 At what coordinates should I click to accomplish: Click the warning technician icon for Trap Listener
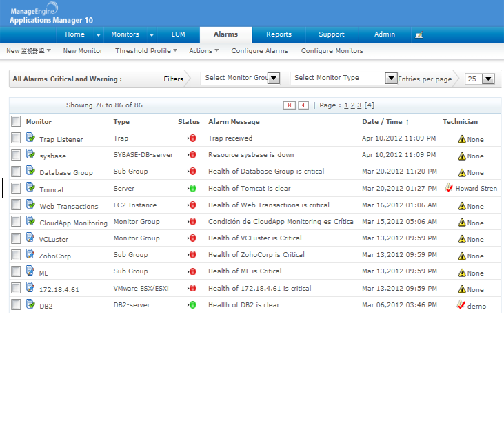click(x=462, y=139)
